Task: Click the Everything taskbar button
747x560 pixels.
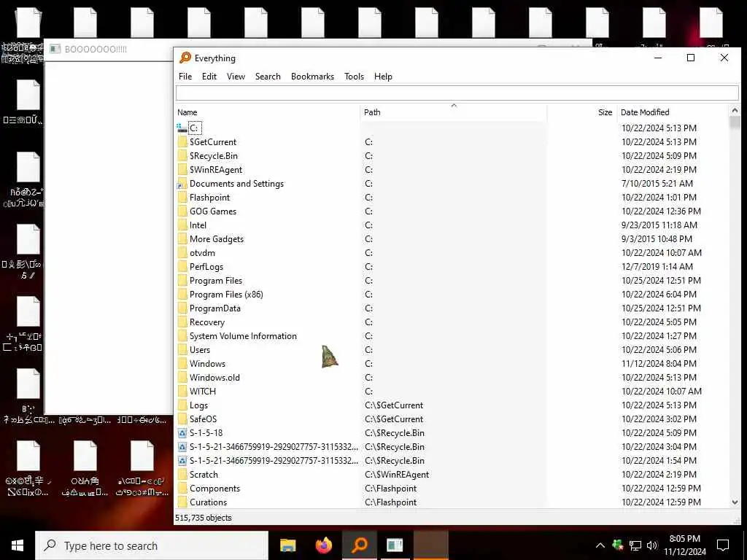Action: point(360,545)
